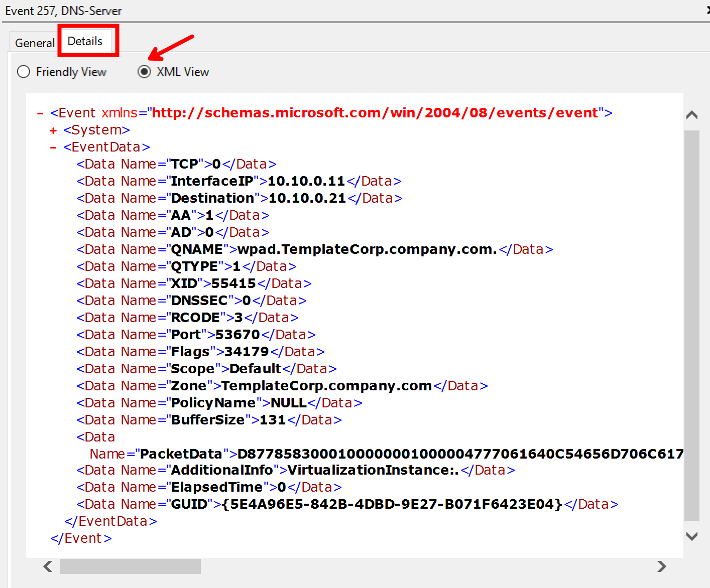Click the horizontal scrollbar thumb
Image resolution: width=710 pixels, height=588 pixels.
click(x=130, y=566)
